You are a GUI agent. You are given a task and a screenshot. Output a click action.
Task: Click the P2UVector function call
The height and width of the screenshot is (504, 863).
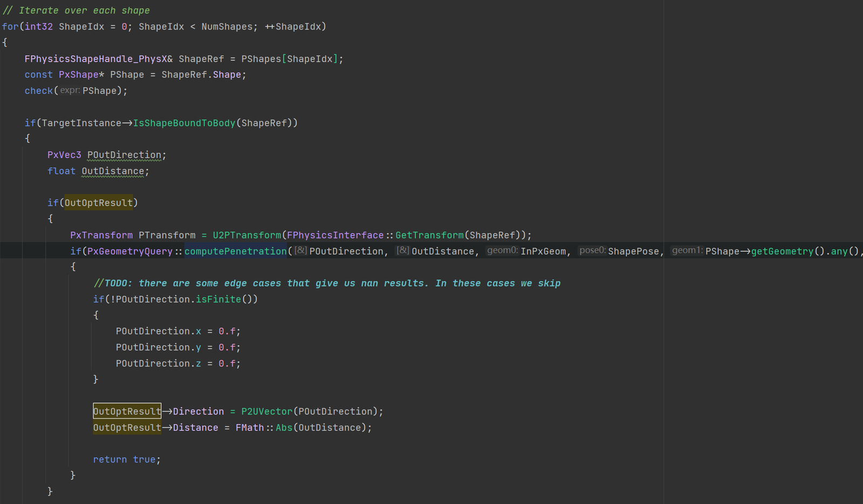[266, 411]
